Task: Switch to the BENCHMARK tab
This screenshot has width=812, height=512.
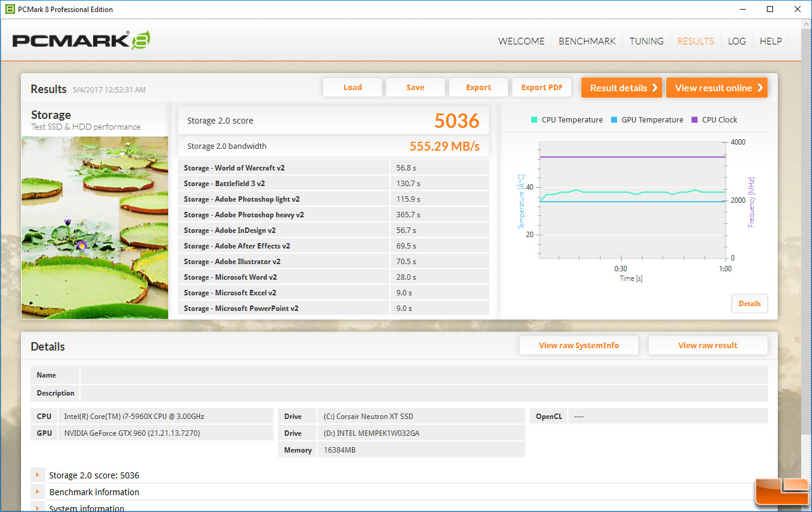Action: click(587, 41)
